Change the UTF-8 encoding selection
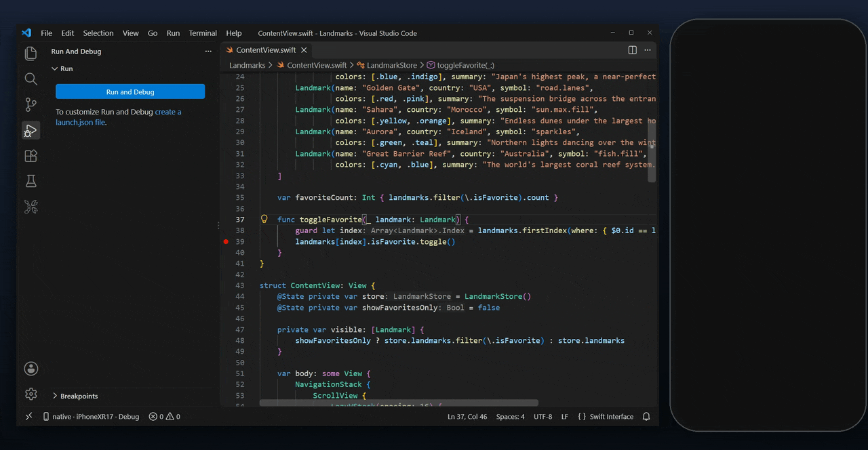The image size is (868, 450). (543, 417)
